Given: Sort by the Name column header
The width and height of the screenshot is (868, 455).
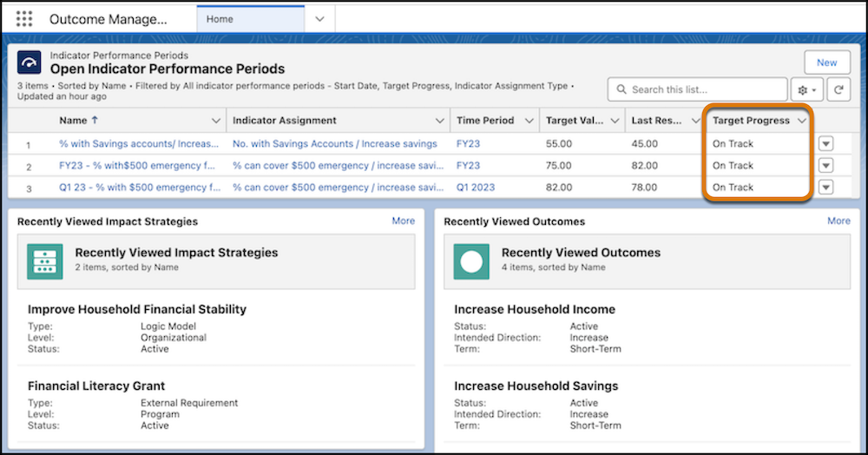Looking at the screenshot, I should click(73, 121).
